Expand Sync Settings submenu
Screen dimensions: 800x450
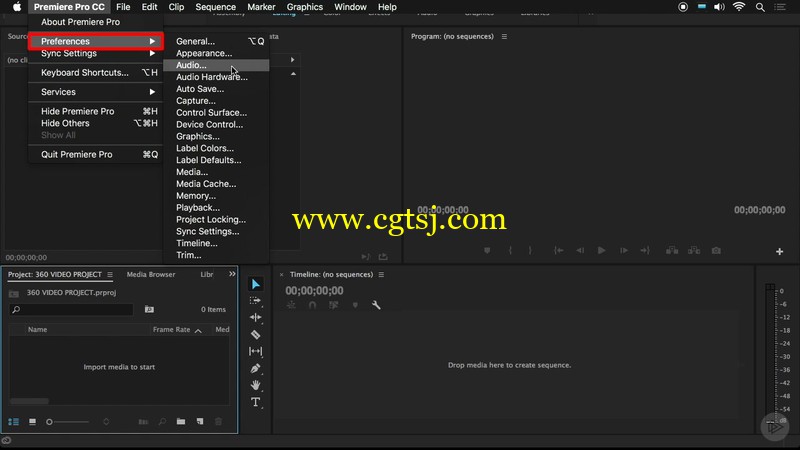(x=96, y=53)
